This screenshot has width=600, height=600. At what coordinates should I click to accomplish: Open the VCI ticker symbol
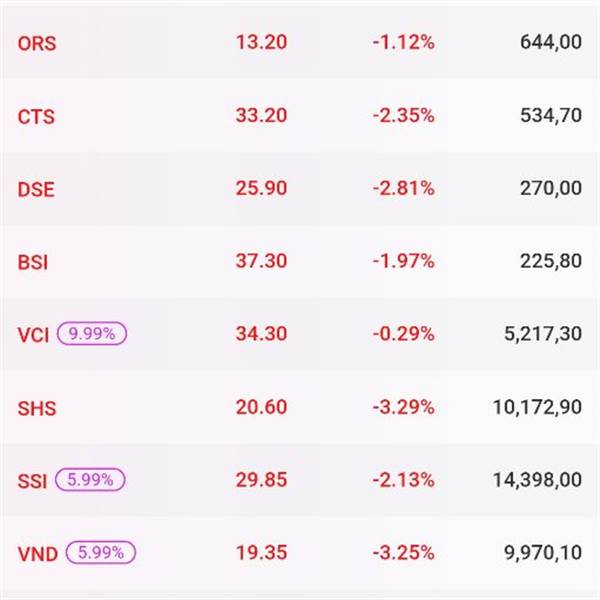coord(33,335)
